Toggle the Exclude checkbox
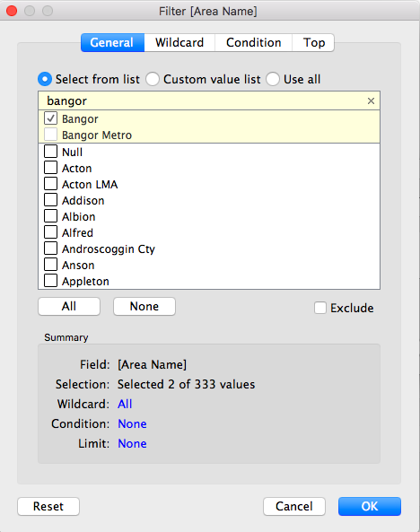The width and height of the screenshot is (420, 532). coord(320,308)
